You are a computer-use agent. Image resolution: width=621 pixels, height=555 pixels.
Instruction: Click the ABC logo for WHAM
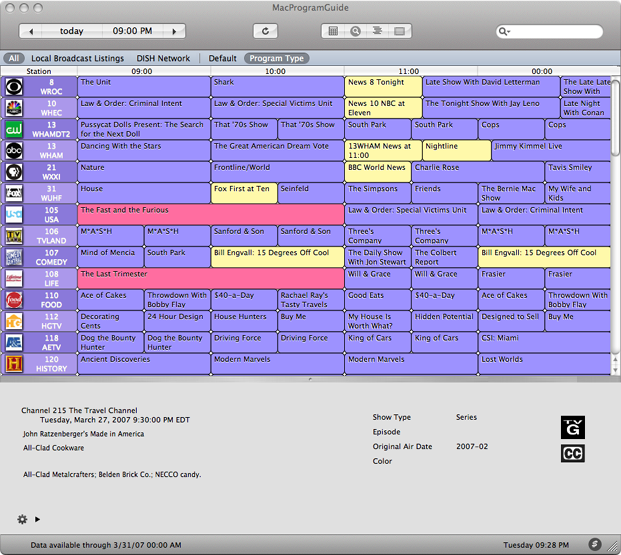[14, 151]
